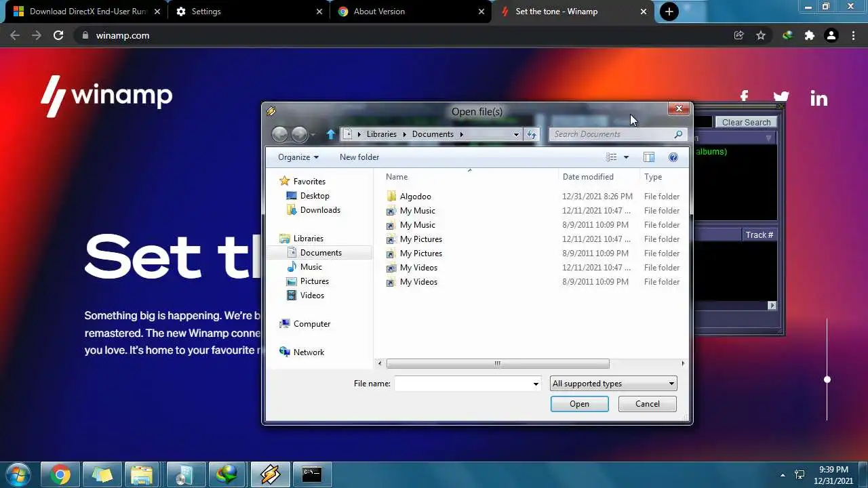
Task: Open the view options dropdown arrow
Action: (x=626, y=157)
